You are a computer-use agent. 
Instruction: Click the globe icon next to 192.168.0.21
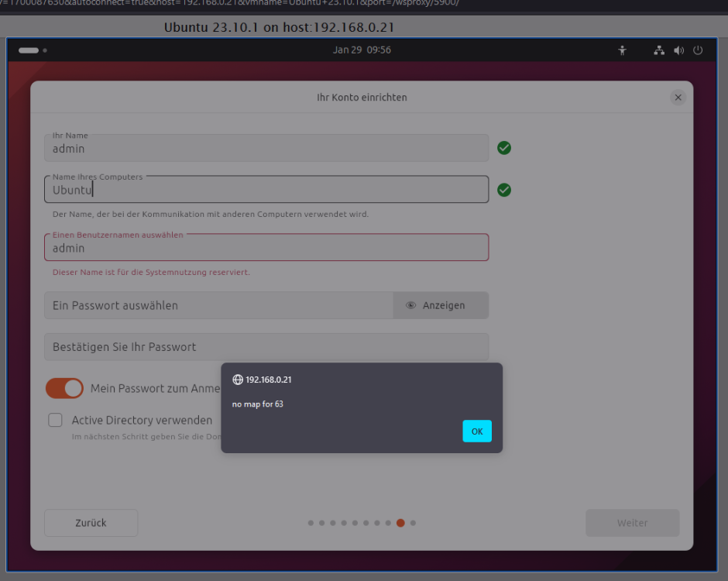point(238,380)
